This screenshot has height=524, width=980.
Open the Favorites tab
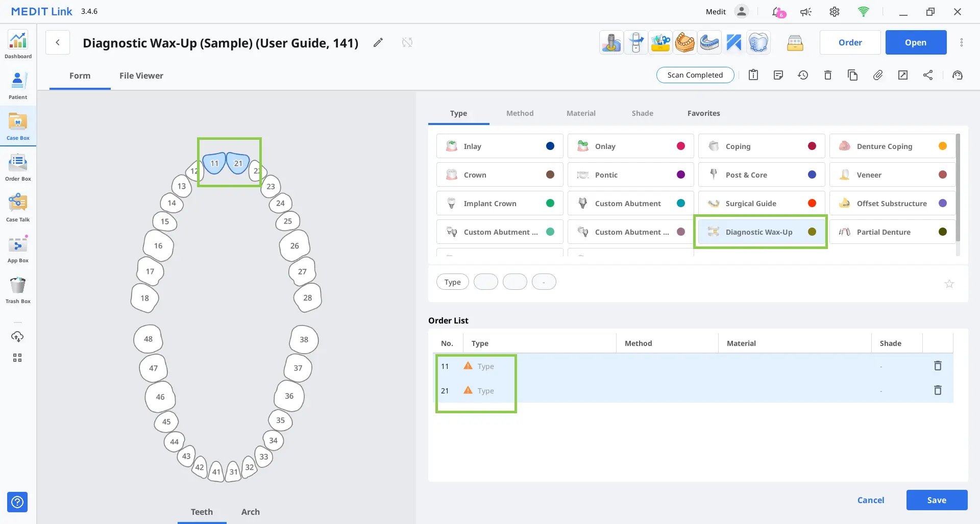point(703,113)
